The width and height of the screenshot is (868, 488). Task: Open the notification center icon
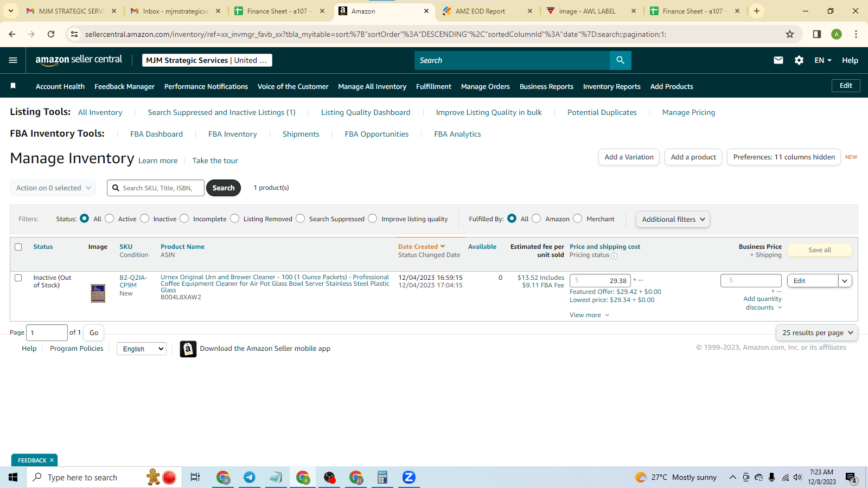coord(851,478)
